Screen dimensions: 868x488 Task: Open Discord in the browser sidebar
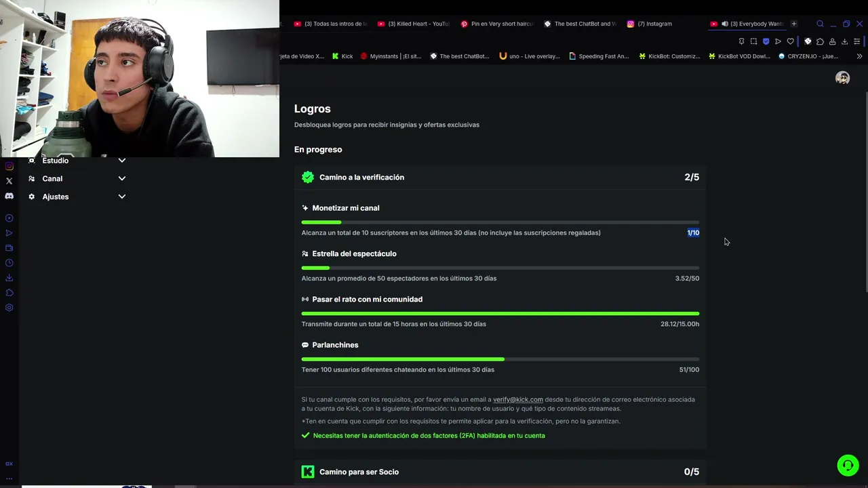[x=9, y=196]
